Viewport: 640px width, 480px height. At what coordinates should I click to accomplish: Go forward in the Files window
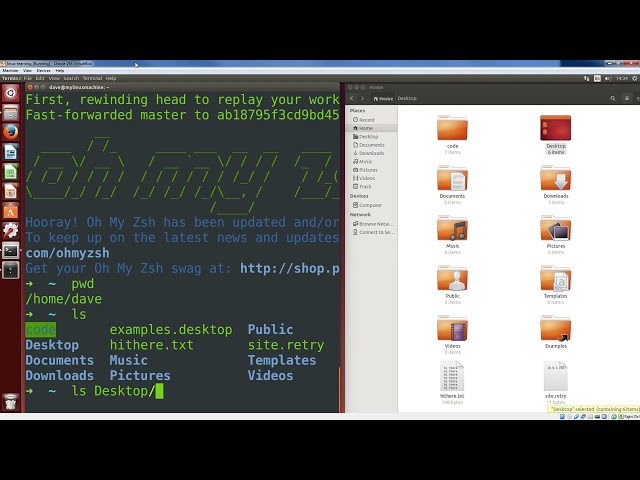362,98
